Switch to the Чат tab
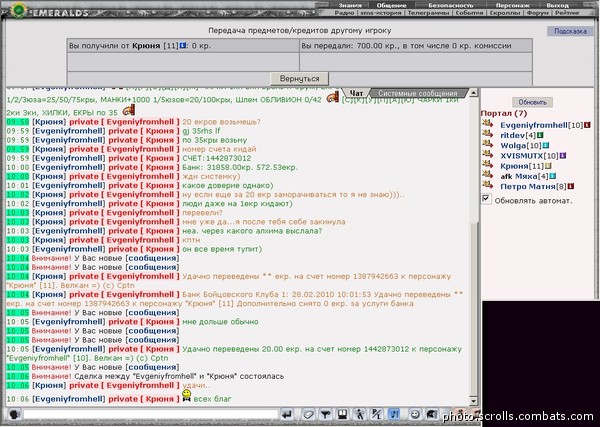600x427 pixels. click(x=356, y=93)
